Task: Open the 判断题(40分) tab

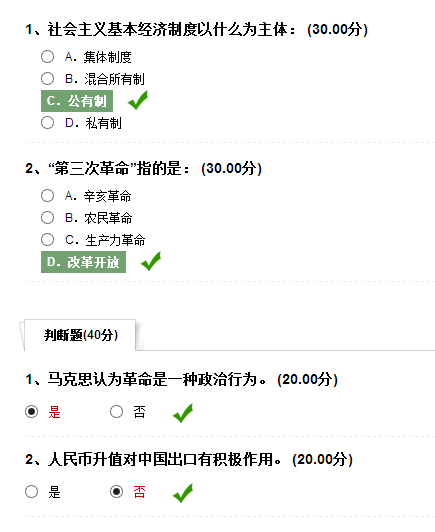Action: coord(80,335)
